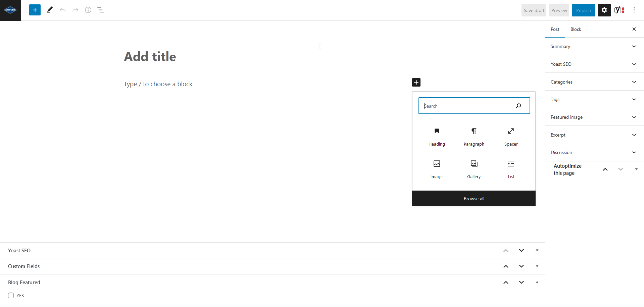Open the block inserter toggle in top toolbar
The width and height of the screenshot is (644, 307).
(x=35, y=10)
